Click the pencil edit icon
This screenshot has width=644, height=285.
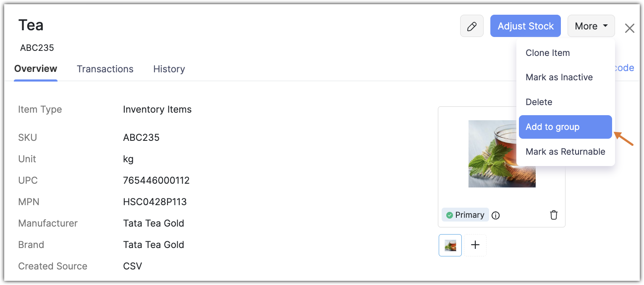pos(471,26)
